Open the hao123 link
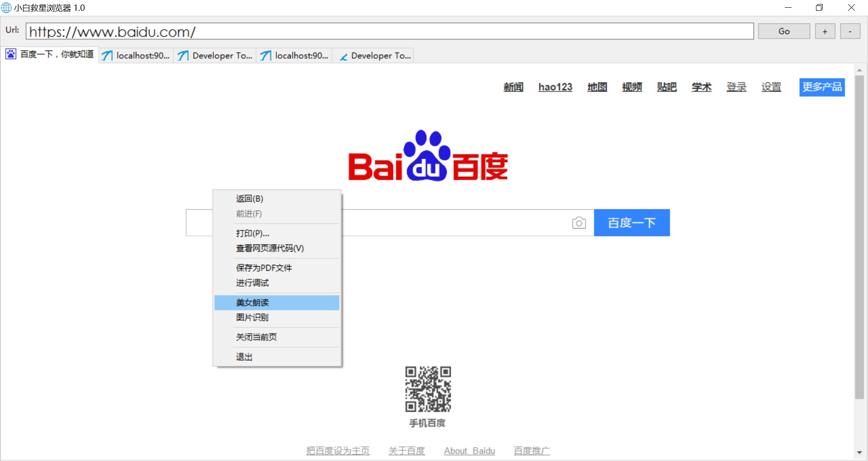The height and width of the screenshot is (461, 868). click(555, 87)
